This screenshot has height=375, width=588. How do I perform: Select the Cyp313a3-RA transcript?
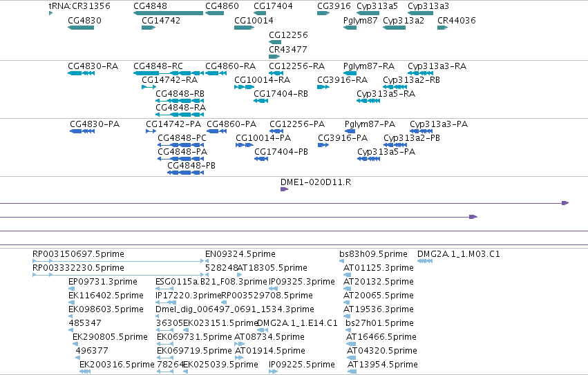420,73
